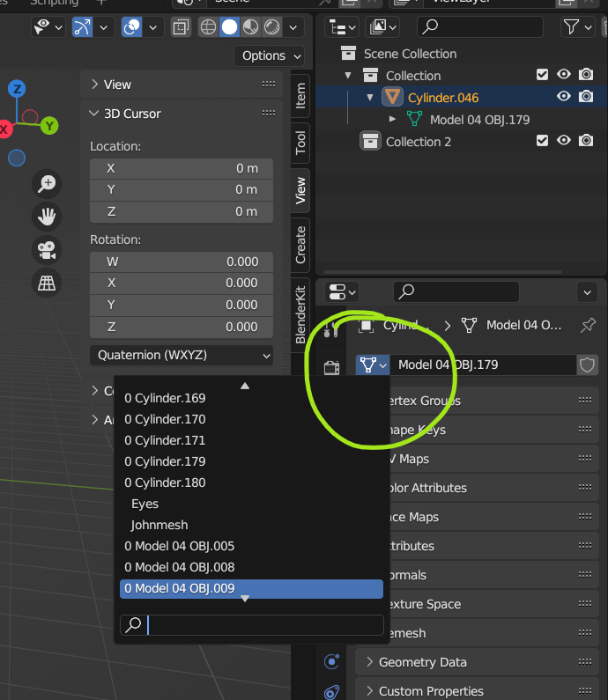608x700 pixels.
Task: Toggle show gizmo button in header
Action: click(x=82, y=27)
